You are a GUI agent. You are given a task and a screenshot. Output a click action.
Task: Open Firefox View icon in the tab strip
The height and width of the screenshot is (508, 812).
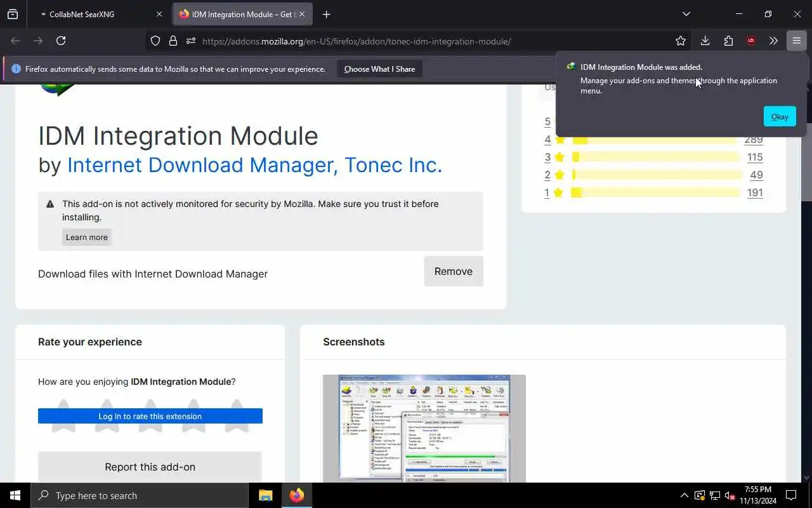click(13, 14)
